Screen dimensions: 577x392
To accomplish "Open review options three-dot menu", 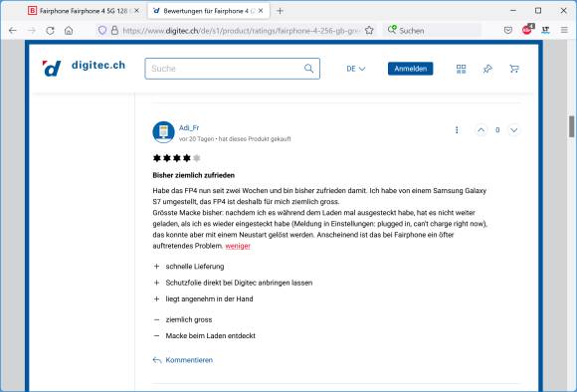I will click(457, 130).
